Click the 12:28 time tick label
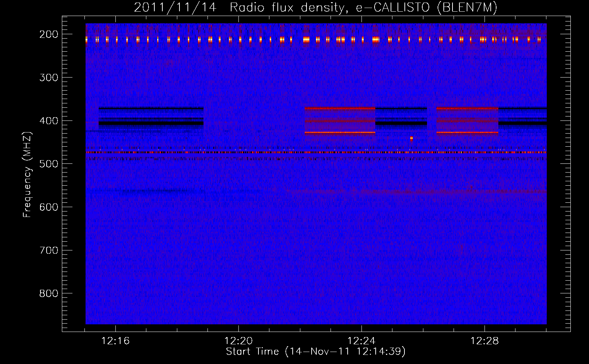Viewport: 589px width, 364px height. pyautogui.click(x=485, y=341)
